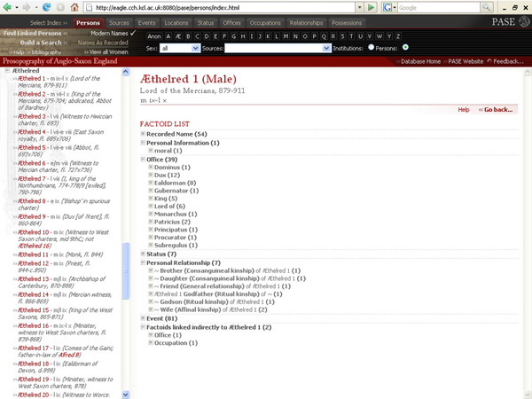Expand the Recorded Name (54) factoid
Image resolution: width=532 pixels, height=399 pixels.
[x=144, y=134]
